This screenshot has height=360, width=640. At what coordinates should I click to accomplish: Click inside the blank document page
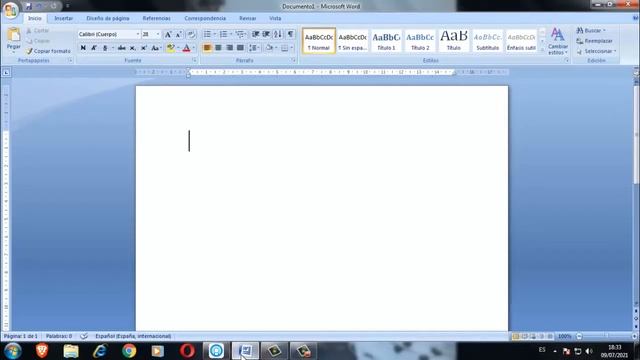click(322, 208)
